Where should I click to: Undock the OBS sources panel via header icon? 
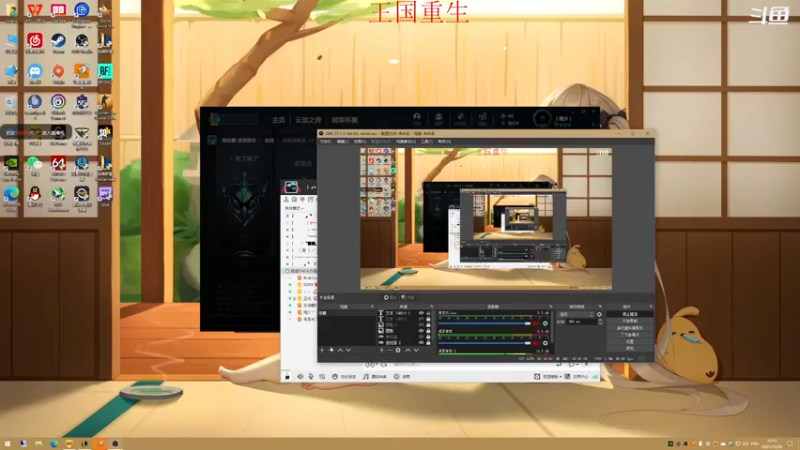click(x=432, y=307)
